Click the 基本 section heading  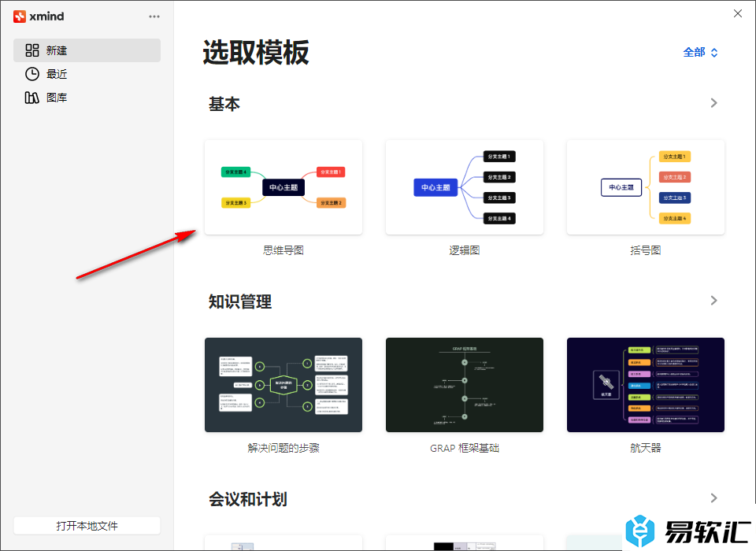(x=224, y=104)
